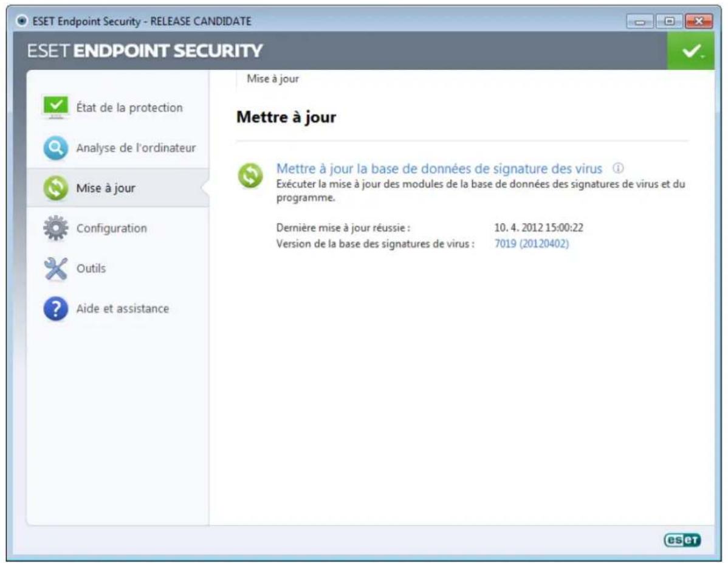728x563 pixels.
Task: Click the info icon after signature des virus
Action: pos(618,168)
